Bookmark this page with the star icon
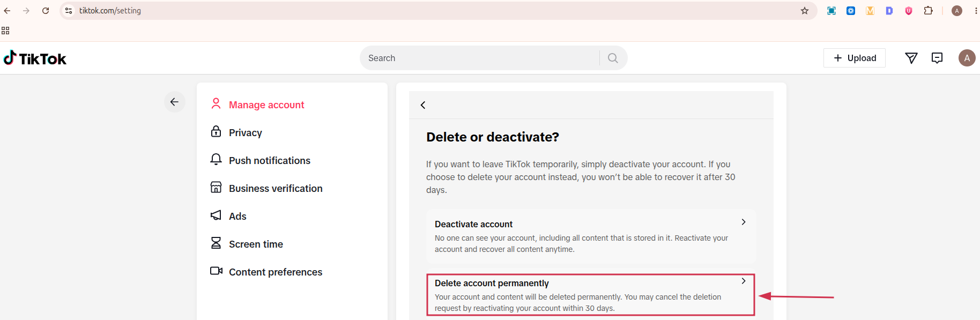The height and width of the screenshot is (320, 980). pos(805,11)
